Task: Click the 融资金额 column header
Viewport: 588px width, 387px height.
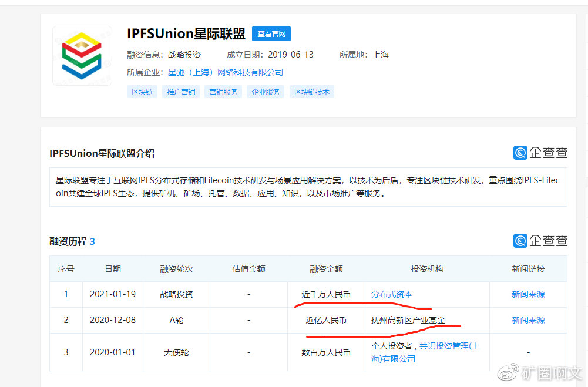Action: pyautogui.click(x=326, y=269)
